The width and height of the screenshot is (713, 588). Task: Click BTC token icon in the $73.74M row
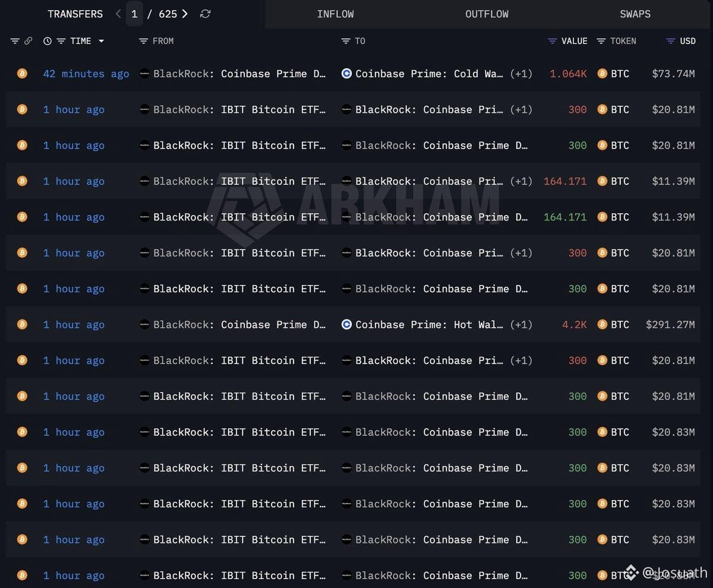(x=602, y=74)
